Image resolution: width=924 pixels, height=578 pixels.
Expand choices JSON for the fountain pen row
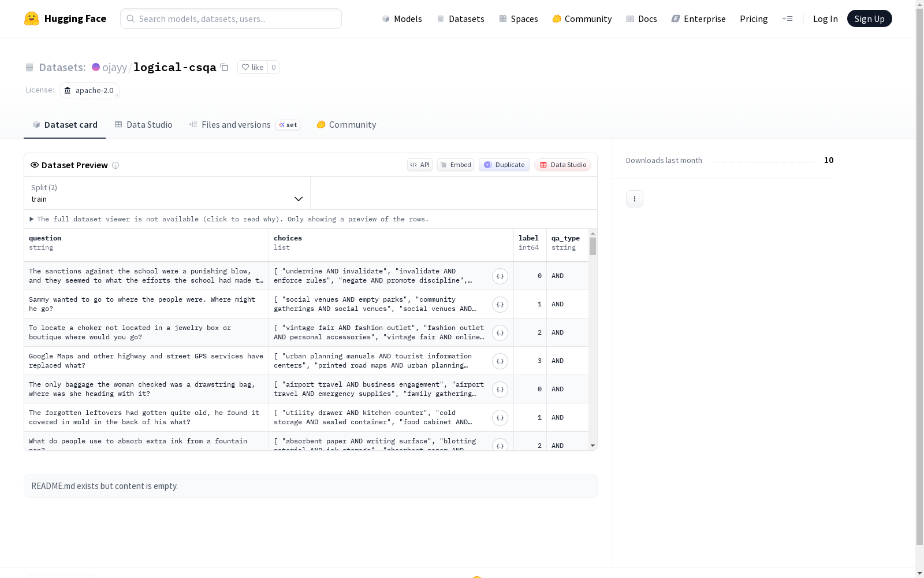(x=500, y=445)
